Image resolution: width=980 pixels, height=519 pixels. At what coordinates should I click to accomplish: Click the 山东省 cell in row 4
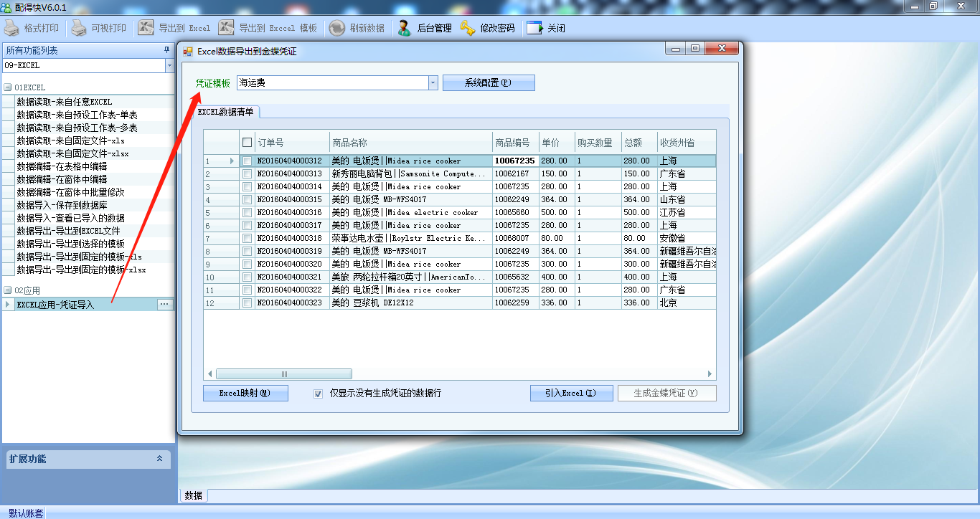click(x=687, y=200)
